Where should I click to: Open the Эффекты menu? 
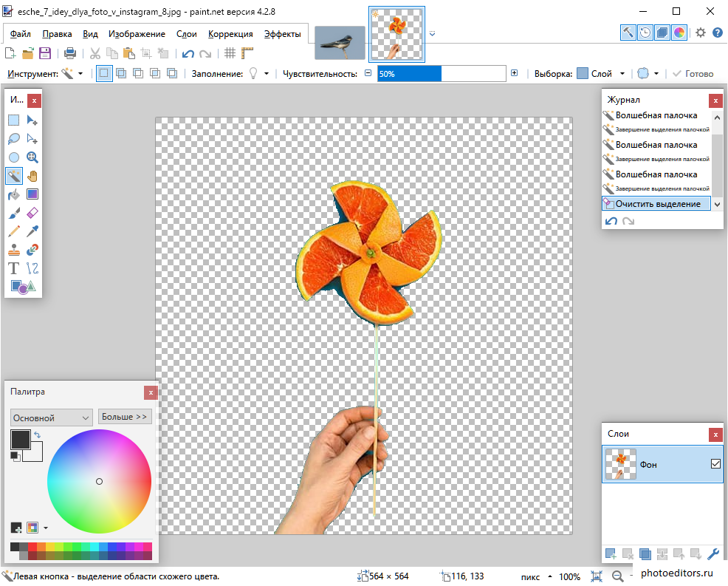click(x=282, y=34)
